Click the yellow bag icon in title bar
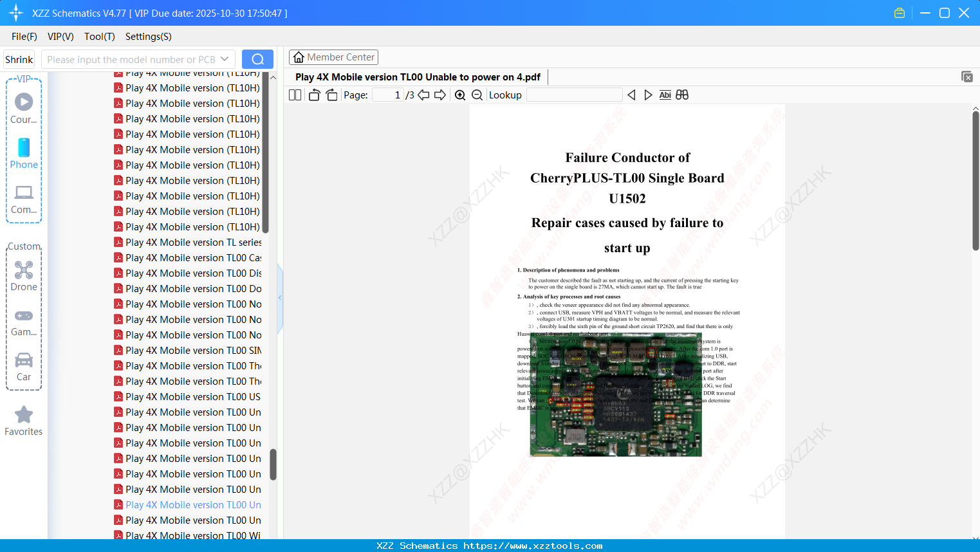The image size is (980, 552). 900,13
